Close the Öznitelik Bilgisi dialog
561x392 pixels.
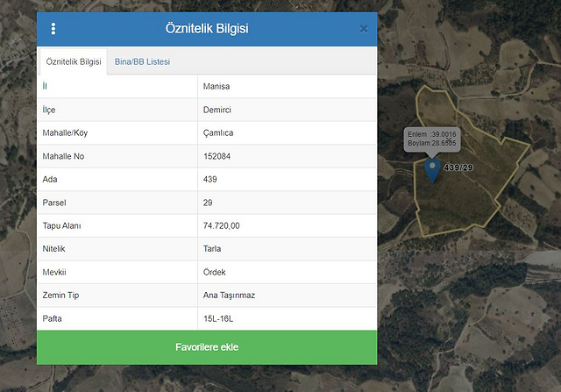364,29
